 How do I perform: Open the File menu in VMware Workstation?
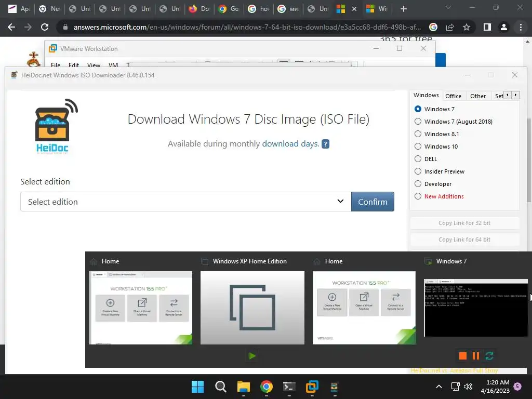tap(56, 65)
